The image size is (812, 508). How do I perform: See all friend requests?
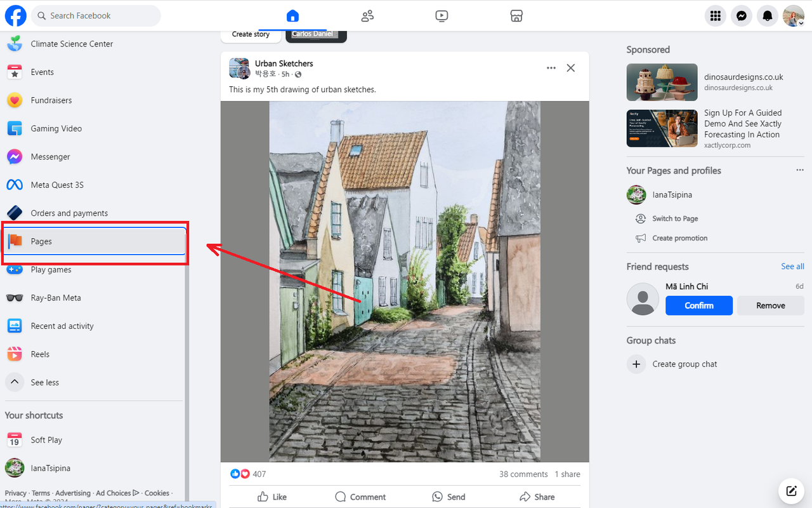point(792,267)
